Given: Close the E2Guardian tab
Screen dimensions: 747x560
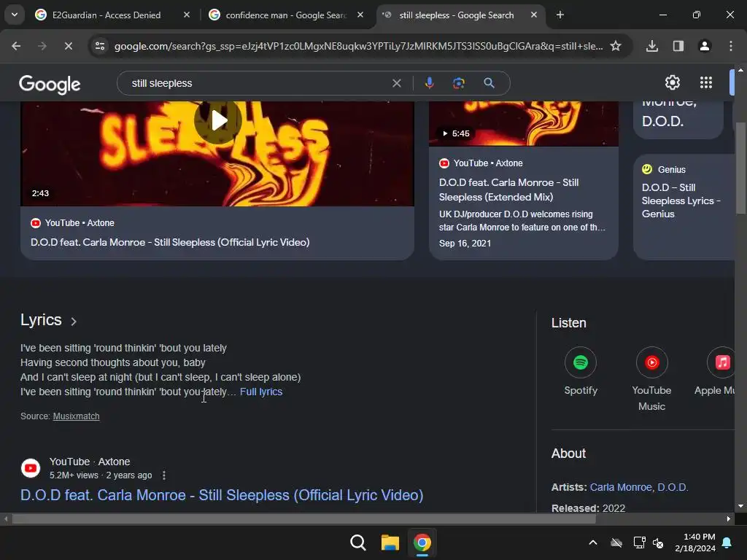Looking at the screenshot, I should click(187, 15).
